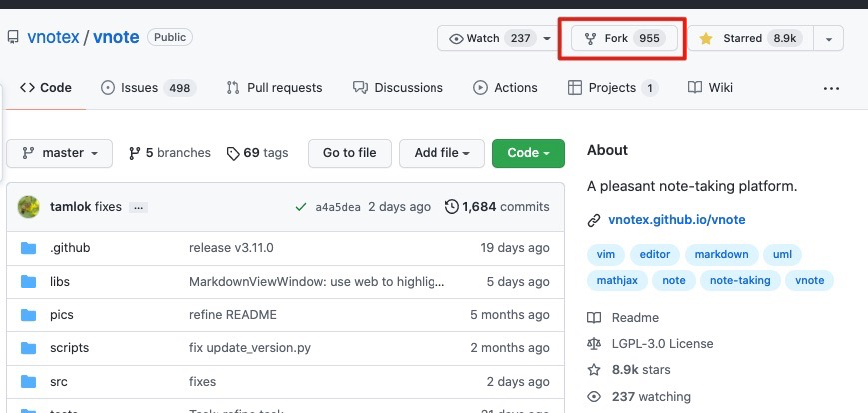
Task: Open the Wiki tab
Action: click(x=710, y=88)
